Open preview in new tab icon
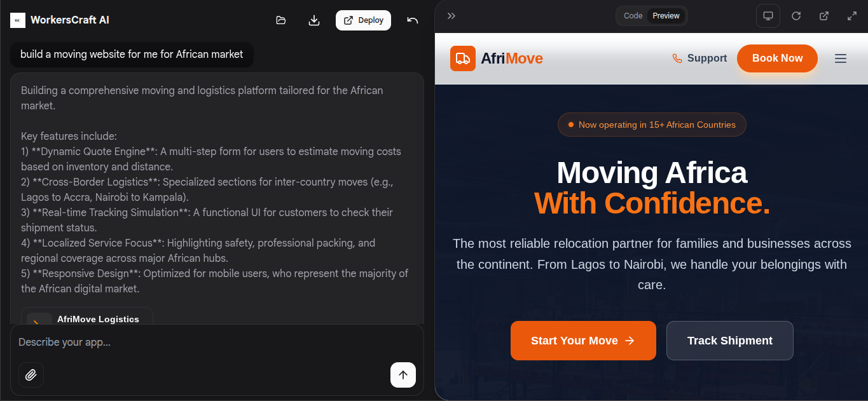 pos(824,16)
